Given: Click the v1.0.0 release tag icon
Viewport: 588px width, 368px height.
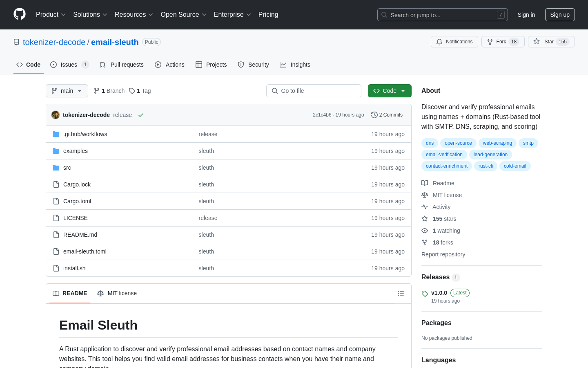Looking at the screenshot, I should coord(425,294).
